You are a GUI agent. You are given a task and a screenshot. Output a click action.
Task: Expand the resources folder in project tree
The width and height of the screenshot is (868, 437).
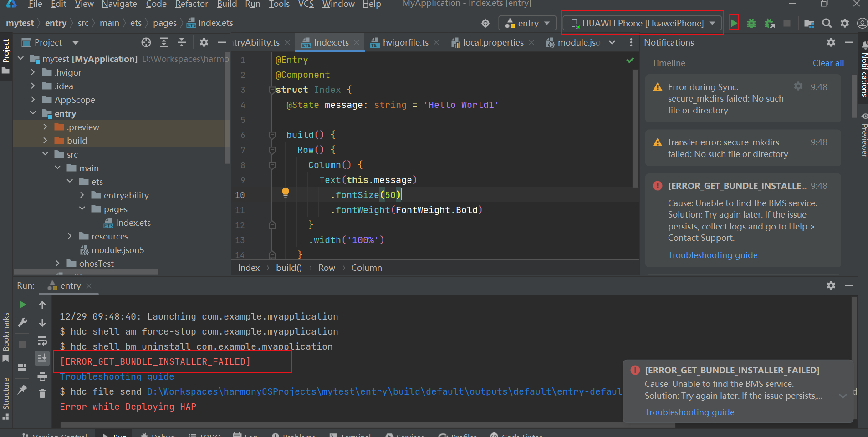click(70, 236)
